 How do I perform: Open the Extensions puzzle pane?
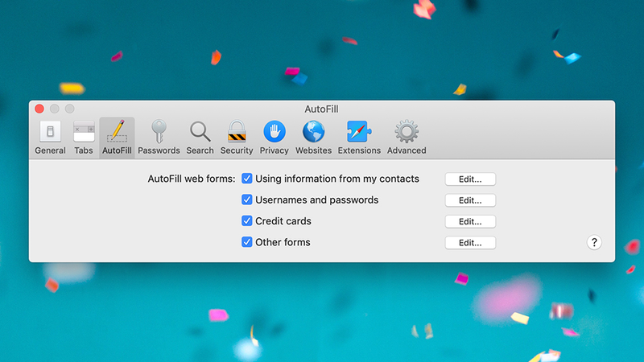click(x=359, y=138)
